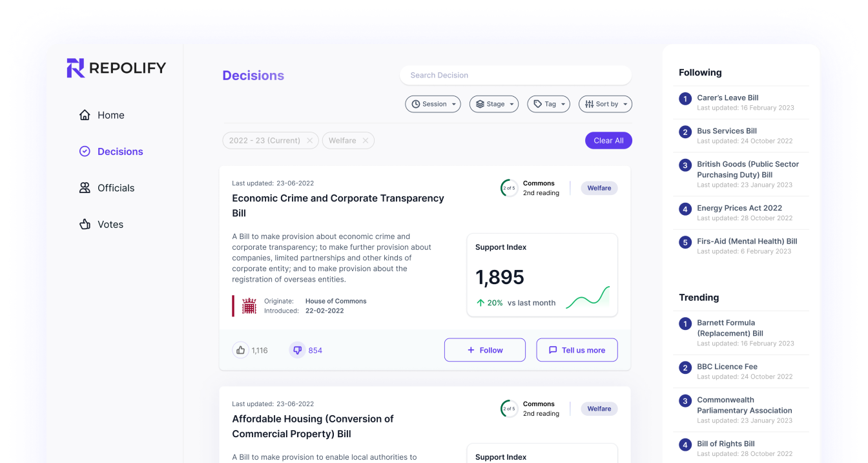
Task: Navigate to Votes in sidebar
Action: 110,224
